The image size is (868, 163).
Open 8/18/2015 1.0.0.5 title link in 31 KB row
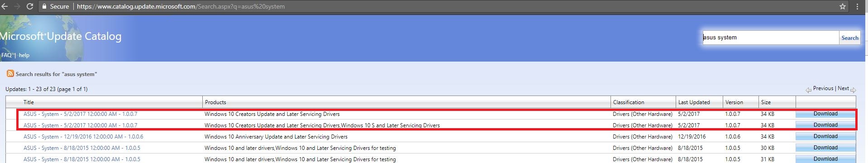tap(82, 159)
